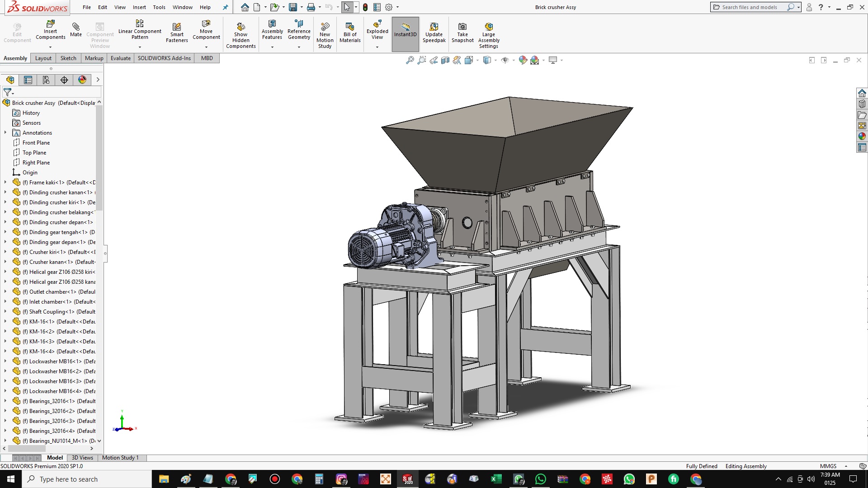Expand the Annotations tree node
This screenshot has height=488, width=868.
point(5,133)
